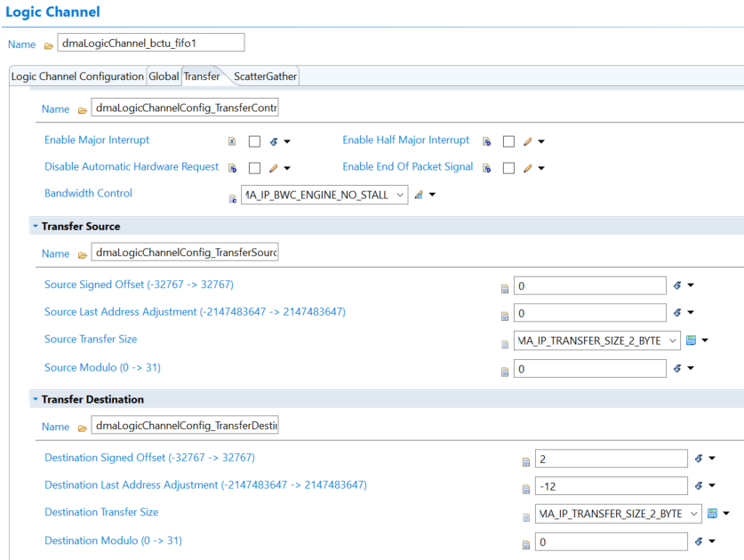Tick the Enable Half Major Interrupt checkbox

(508, 141)
